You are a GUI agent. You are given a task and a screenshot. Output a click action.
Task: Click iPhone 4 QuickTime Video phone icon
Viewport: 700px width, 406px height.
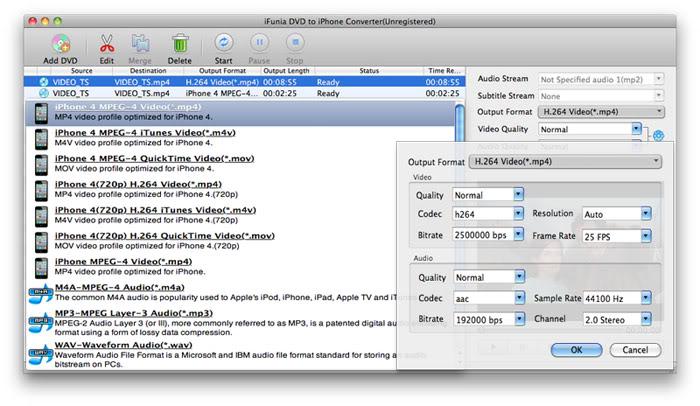[41, 165]
